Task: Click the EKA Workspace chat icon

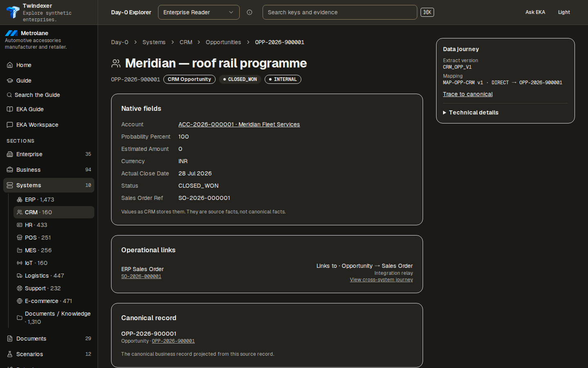Action: 10,125
